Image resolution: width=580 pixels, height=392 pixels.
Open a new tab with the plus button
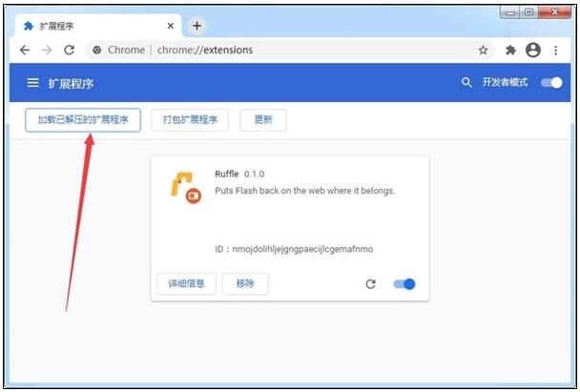pyautogui.click(x=197, y=26)
